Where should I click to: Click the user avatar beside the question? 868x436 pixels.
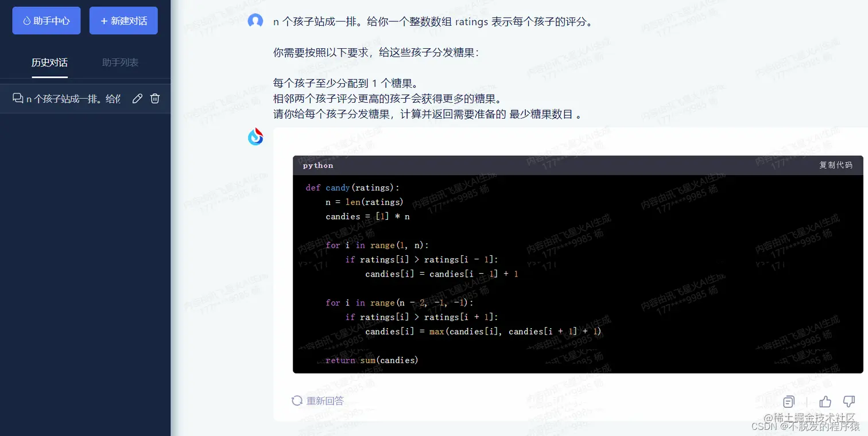(255, 21)
